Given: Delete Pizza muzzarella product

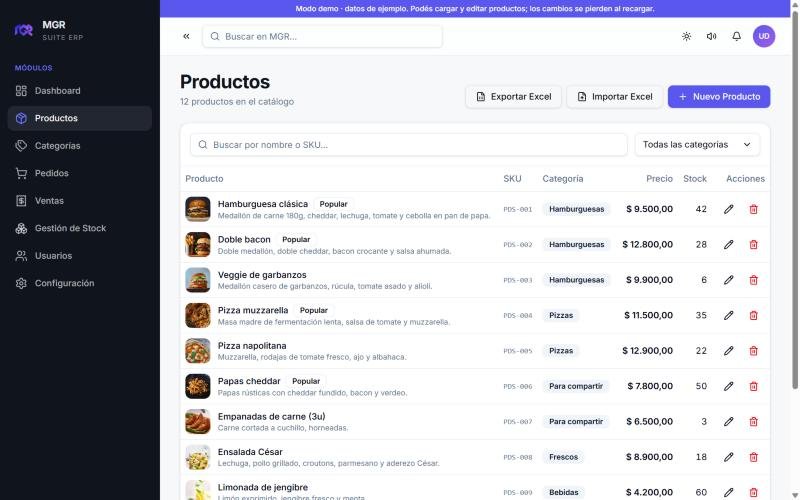Looking at the screenshot, I should [x=754, y=316].
